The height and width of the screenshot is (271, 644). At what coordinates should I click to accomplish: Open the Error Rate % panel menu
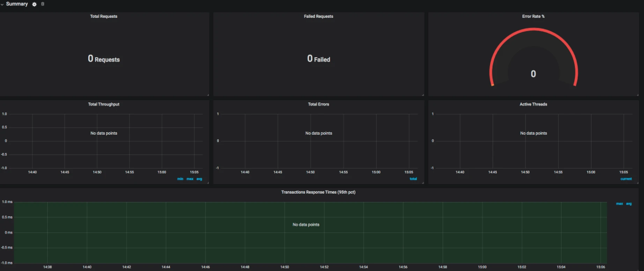533,17
